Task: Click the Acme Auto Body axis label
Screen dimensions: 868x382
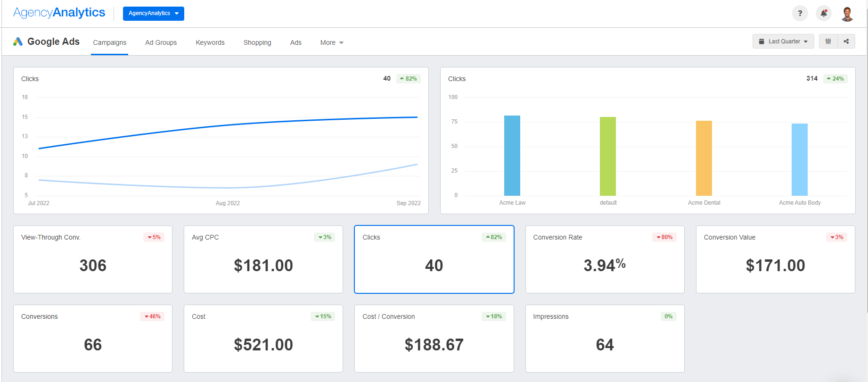Action: 800,203
